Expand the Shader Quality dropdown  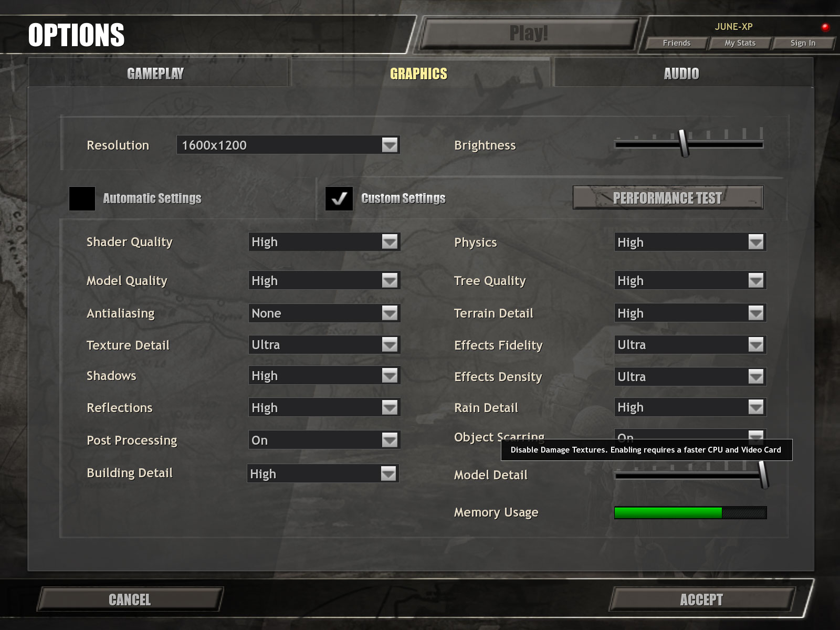[390, 241]
